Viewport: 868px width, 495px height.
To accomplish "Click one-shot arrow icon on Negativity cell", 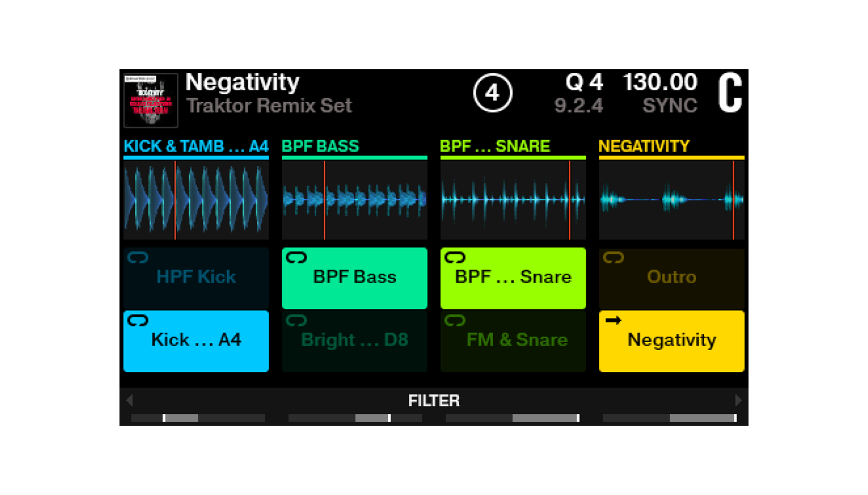I will pos(613,320).
